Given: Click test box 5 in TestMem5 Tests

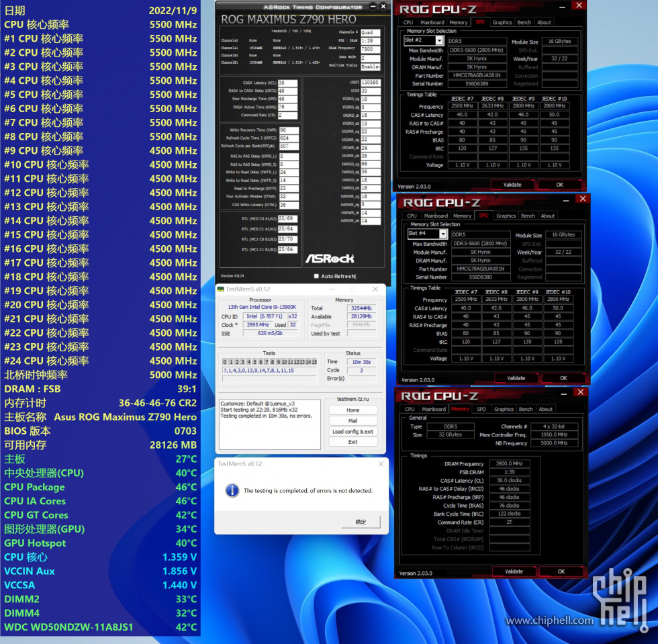Looking at the screenshot, I should 254,362.
